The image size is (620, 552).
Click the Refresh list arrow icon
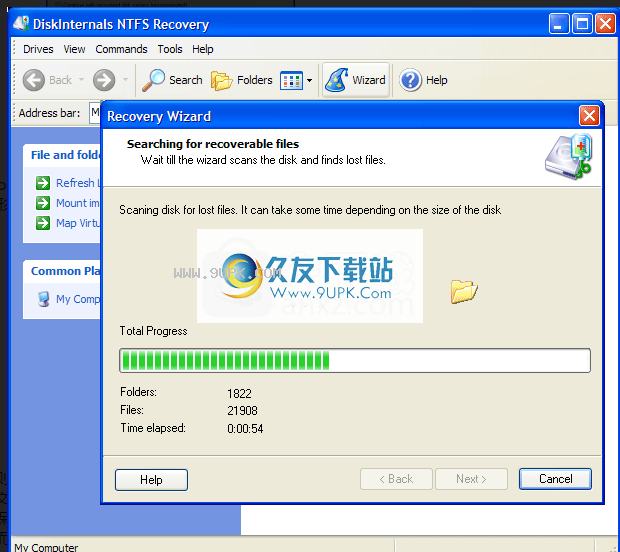click(43, 183)
